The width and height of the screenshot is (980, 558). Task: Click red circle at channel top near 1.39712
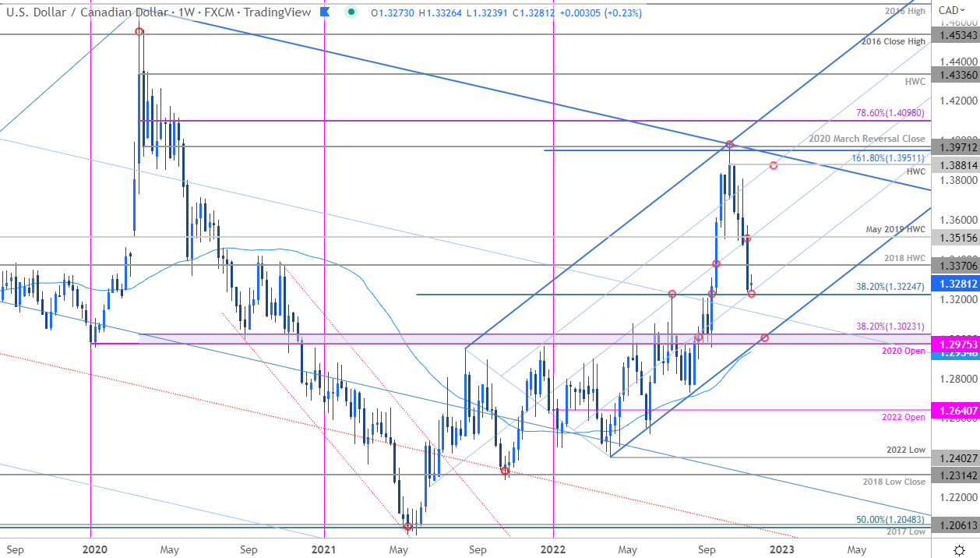[730, 144]
